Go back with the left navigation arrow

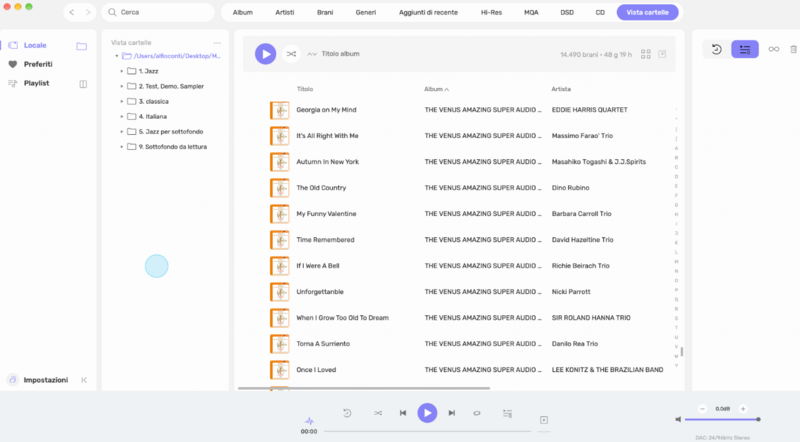(x=72, y=12)
